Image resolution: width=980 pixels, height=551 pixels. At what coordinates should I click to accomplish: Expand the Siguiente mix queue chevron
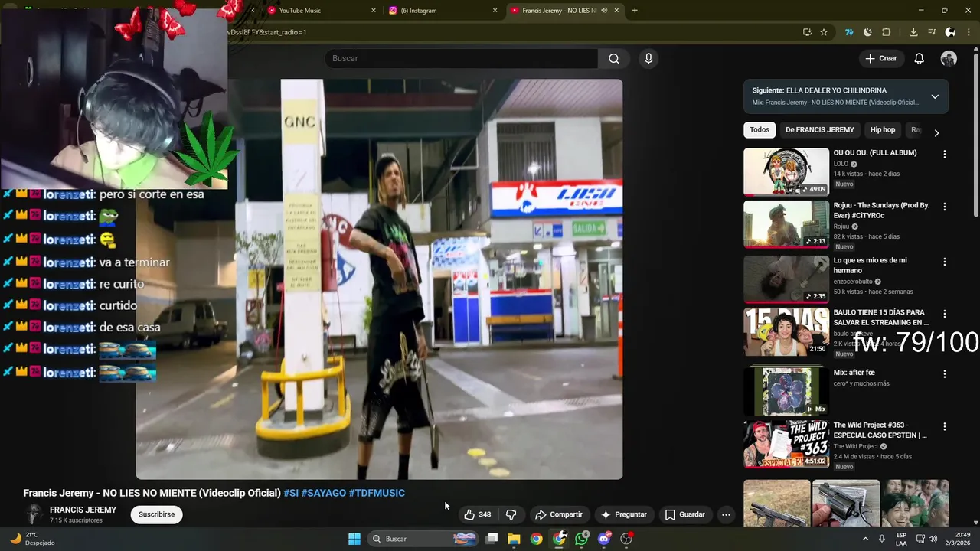coord(935,96)
